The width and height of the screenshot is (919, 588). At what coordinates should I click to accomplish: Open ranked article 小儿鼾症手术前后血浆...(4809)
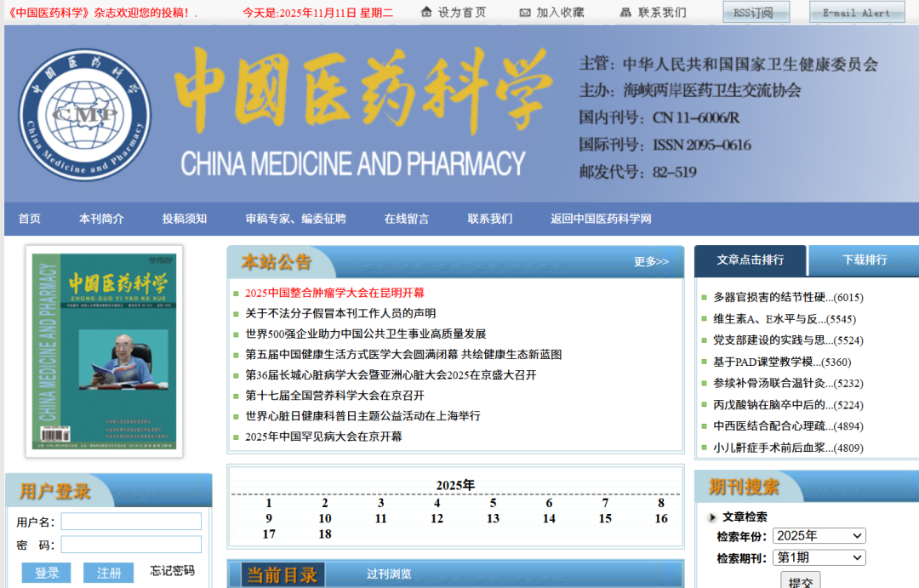[788, 448]
